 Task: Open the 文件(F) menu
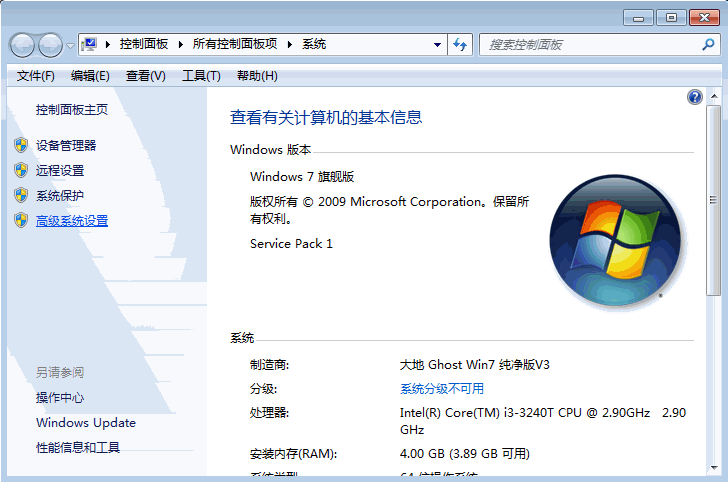pos(35,76)
